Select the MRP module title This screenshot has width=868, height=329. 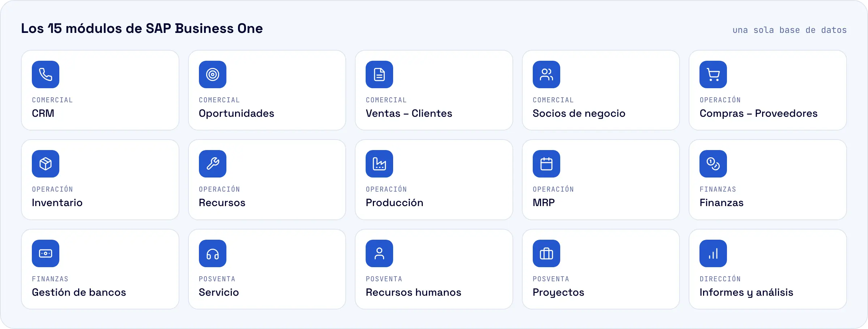coord(544,202)
